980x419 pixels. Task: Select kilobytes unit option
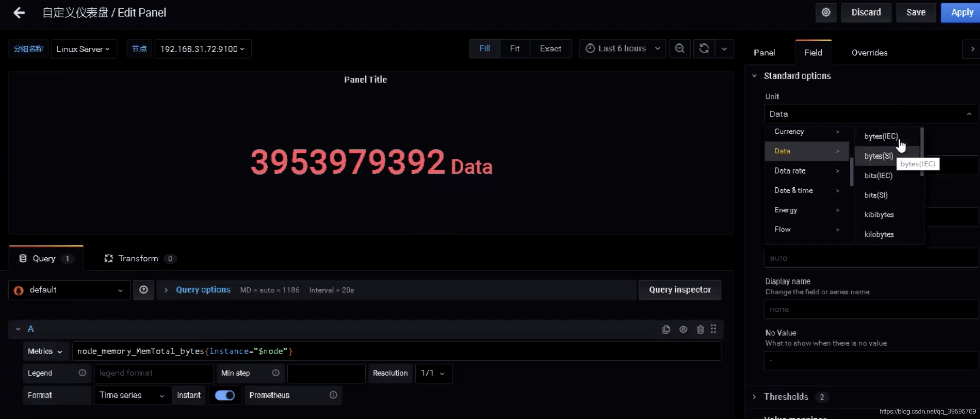point(887,234)
